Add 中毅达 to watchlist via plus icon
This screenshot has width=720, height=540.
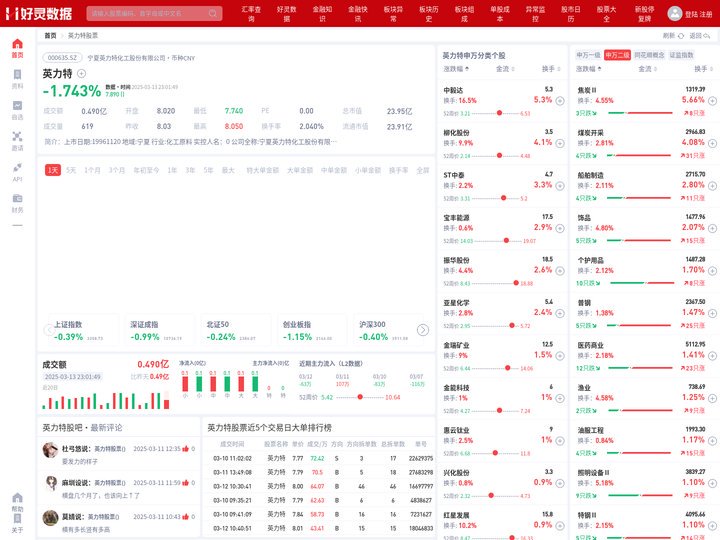point(560,101)
